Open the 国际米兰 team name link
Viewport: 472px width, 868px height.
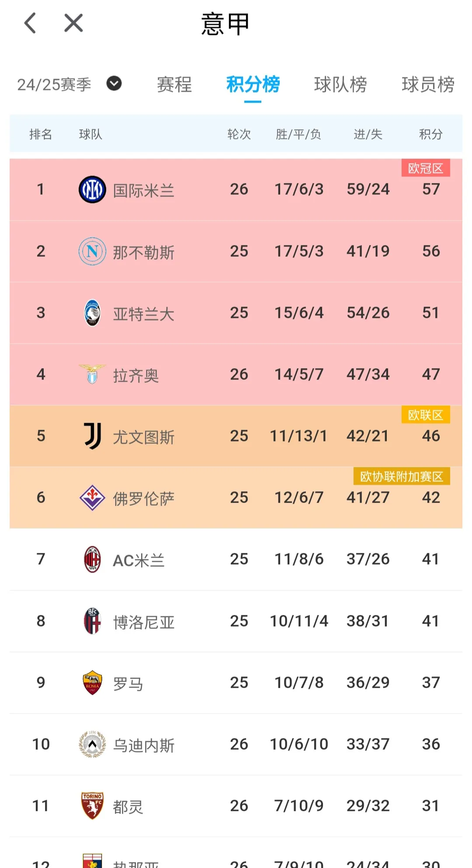[x=143, y=191]
